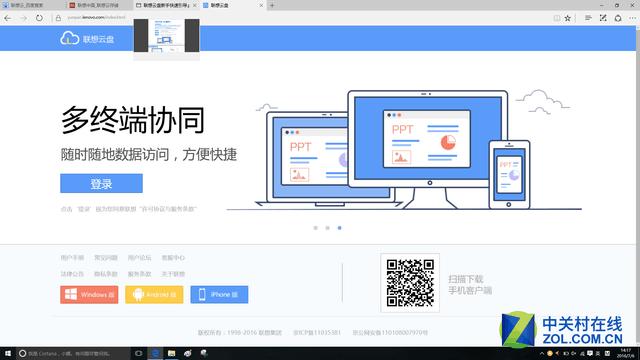The width and height of the screenshot is (640, 360).
Task: Close the third browser tab
Action: pos(195,5)
